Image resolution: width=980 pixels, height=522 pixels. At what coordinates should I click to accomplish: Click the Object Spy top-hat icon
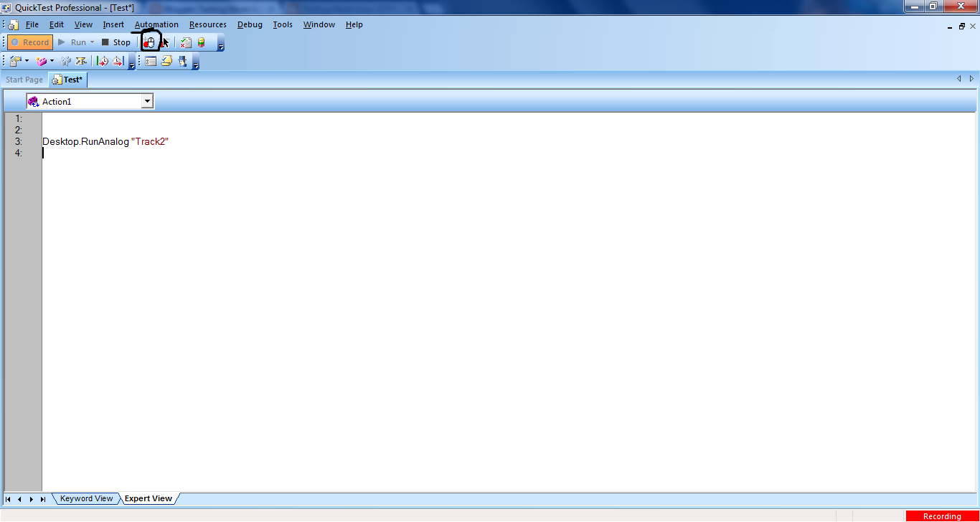(182, 62)
